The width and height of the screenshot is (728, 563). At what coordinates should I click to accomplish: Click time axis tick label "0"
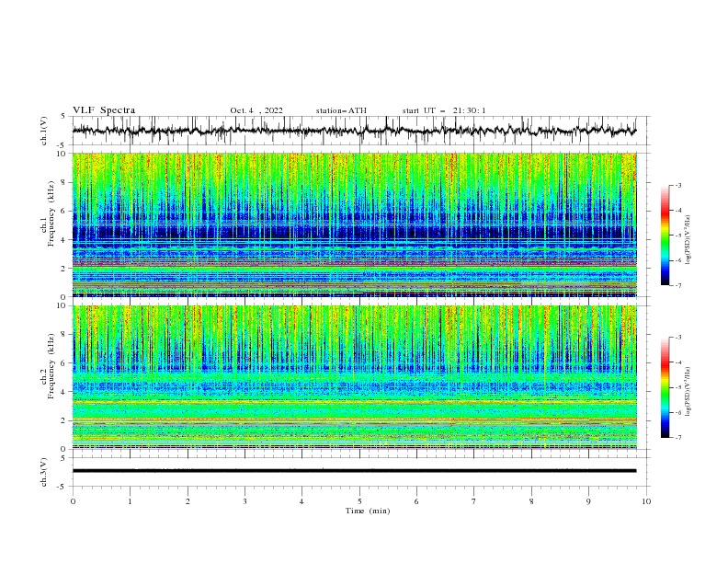73,501
